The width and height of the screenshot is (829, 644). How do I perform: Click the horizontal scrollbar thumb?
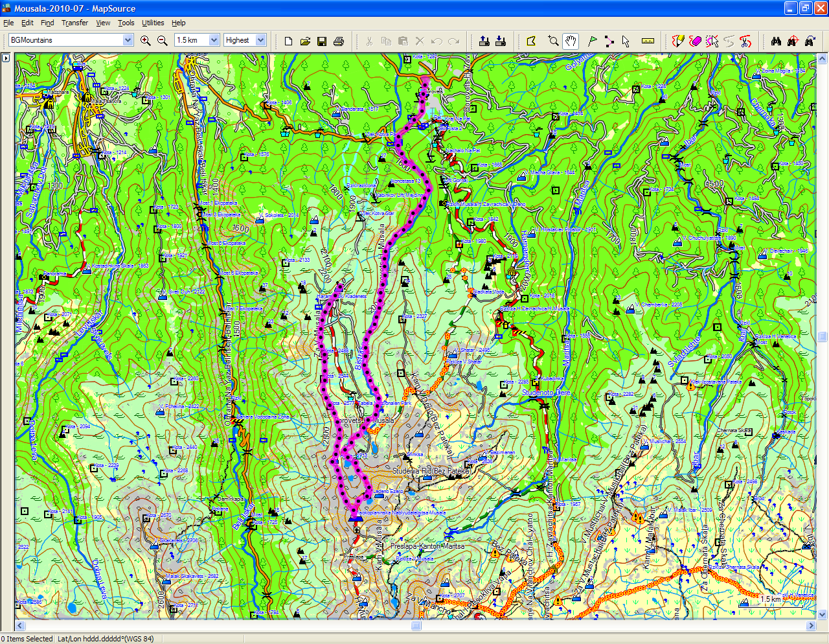tap(416, 626)
